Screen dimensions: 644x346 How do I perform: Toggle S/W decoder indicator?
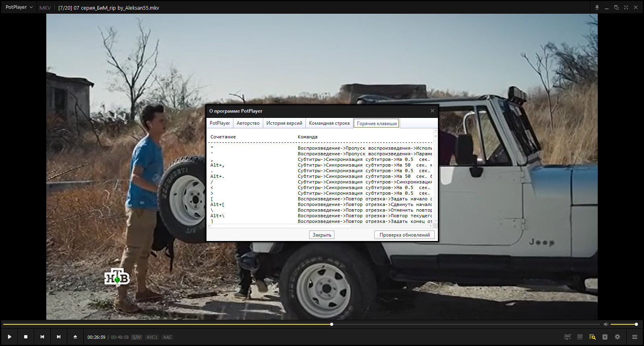pos(136,337)
